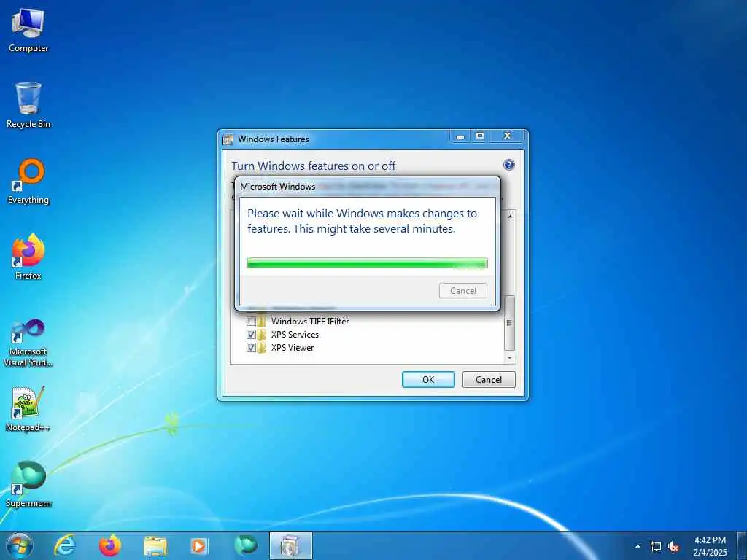Open the clock showing 4:42 PM
747x560 pixels.
point(710,546)
